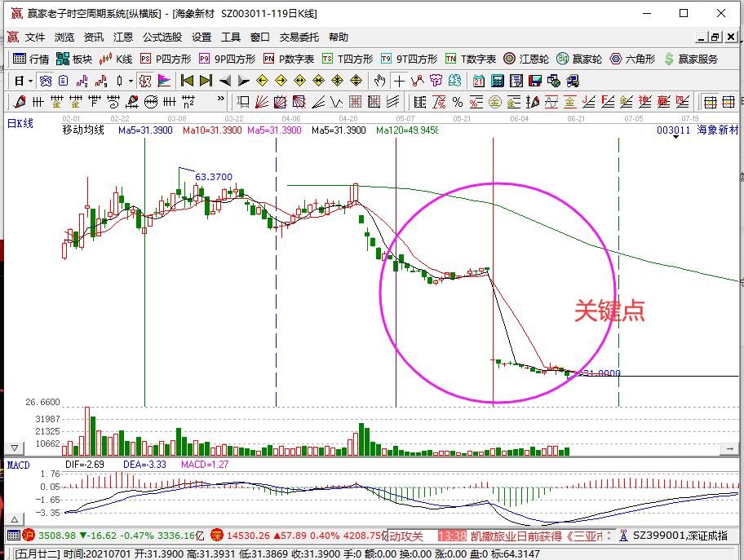Click the 日K线 period label

pos(20,124)
